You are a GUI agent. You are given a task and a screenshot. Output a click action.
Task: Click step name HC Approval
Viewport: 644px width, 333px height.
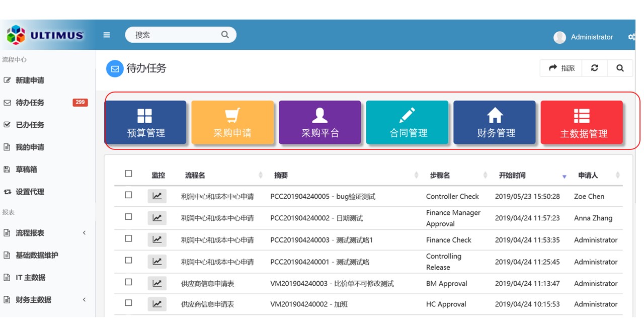(x=446, y=304)
